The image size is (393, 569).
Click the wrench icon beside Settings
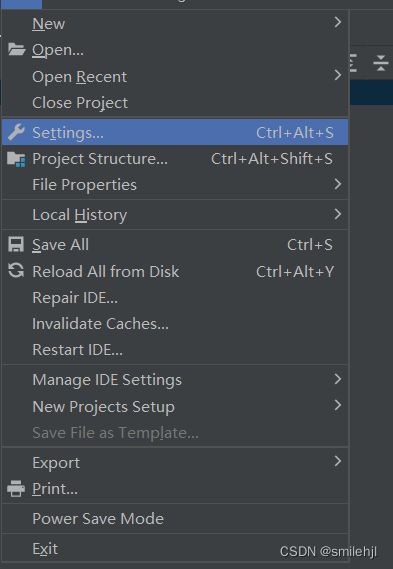point(16,132)
